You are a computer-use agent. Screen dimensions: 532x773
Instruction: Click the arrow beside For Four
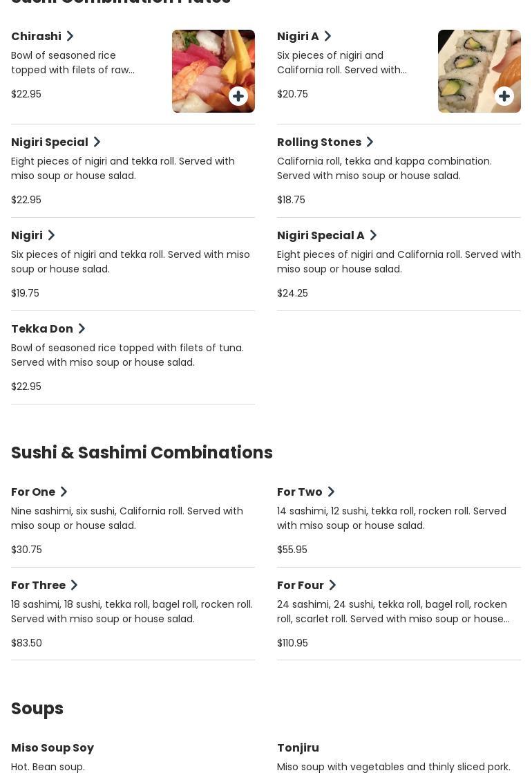(332, 585)
